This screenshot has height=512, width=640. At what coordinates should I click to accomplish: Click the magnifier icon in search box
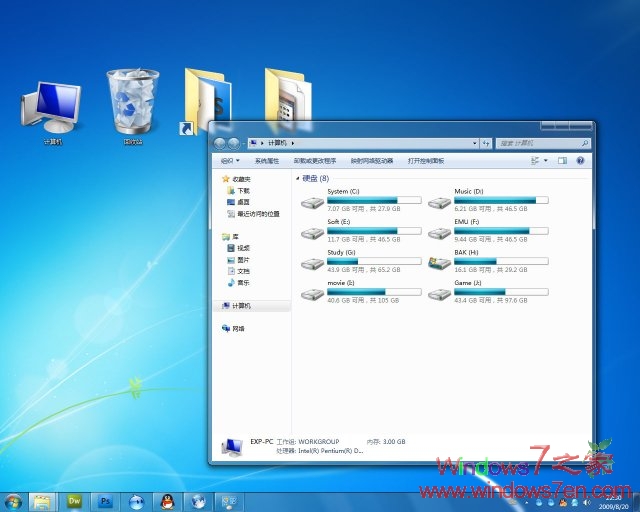(x=584, y=143)
